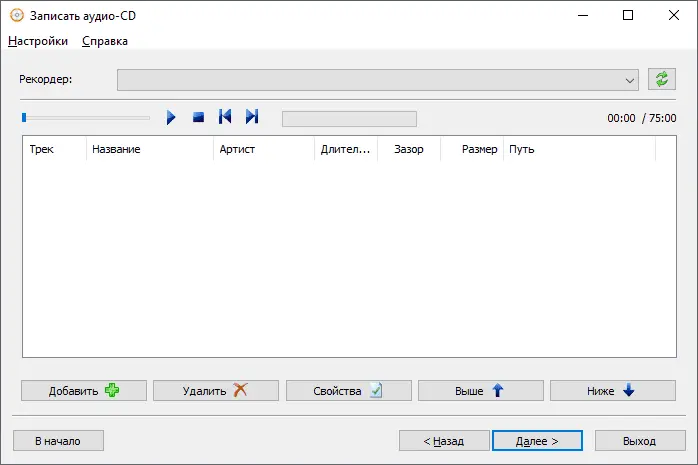Viewport: 698px width, 465px height.
Task: Click the green refresh recorders icon
Action: (x=660, y=80)
